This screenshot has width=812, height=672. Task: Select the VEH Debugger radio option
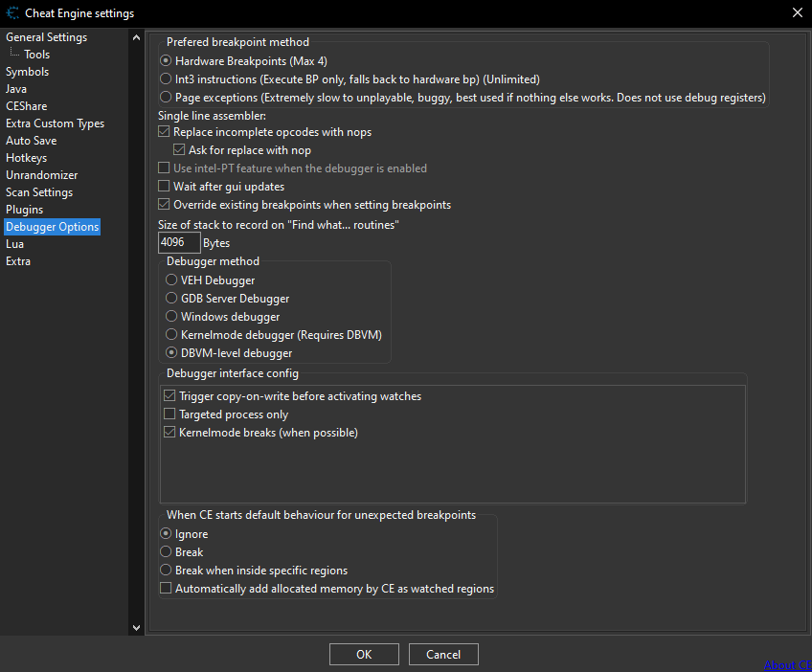coord(171,280)
